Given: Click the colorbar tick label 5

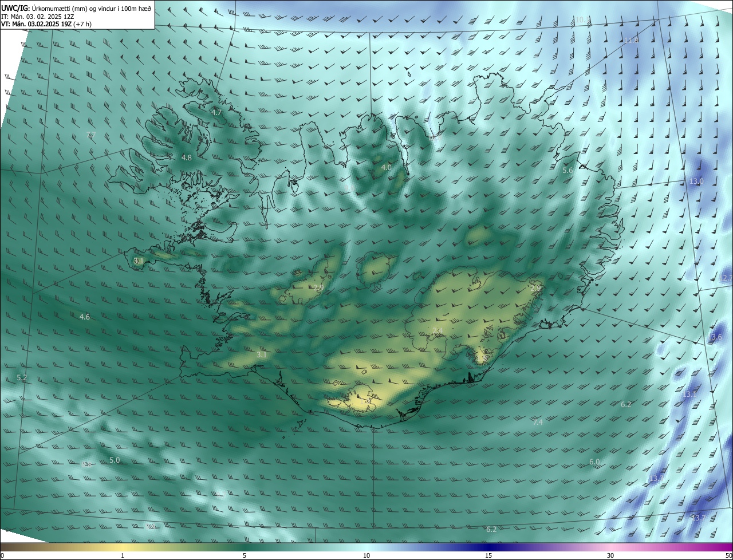Looking at the screenshot, I should click(x=245, y=555).
